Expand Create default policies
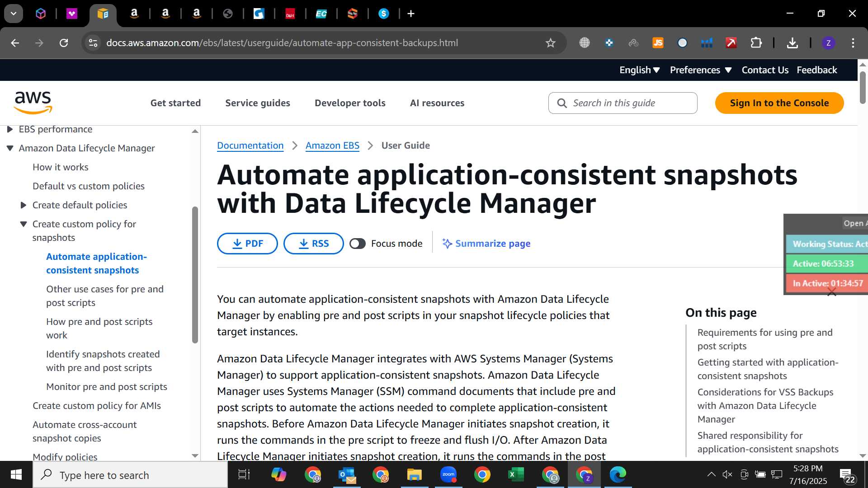Screen dimensions: 868x488 pos(24,205)
